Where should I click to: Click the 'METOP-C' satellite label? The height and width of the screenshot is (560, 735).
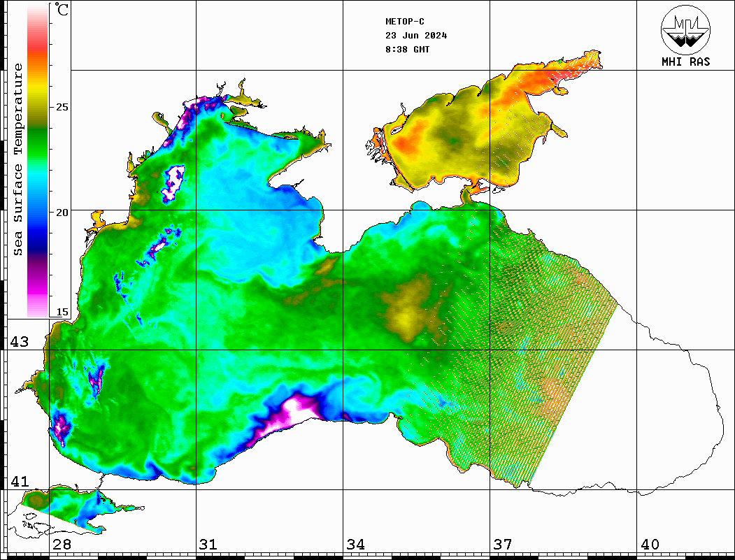405,22
